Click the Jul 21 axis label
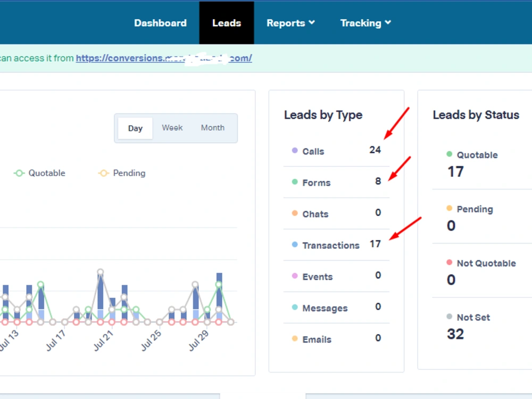532x399 pixels. coord(103,340)
